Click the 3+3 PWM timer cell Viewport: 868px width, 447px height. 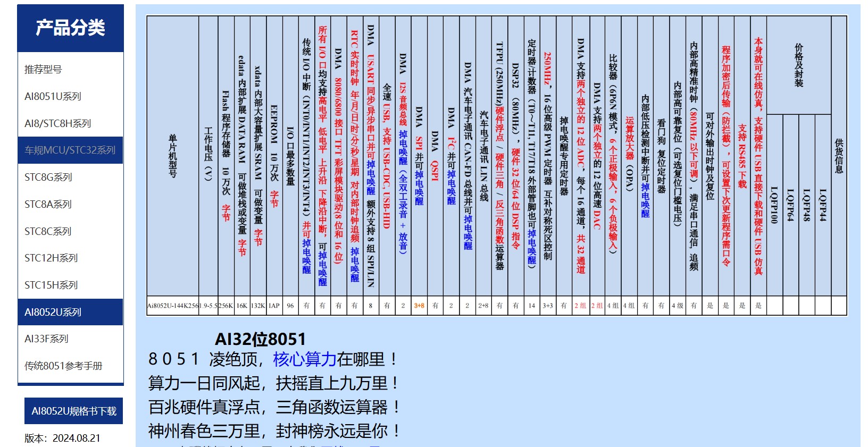[548, 306]
